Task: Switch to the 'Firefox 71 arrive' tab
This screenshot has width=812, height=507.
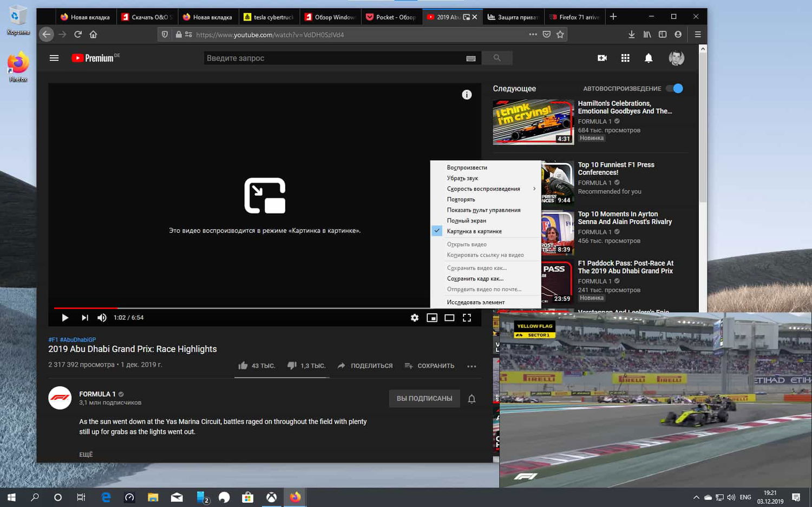Action: [575, 17]
